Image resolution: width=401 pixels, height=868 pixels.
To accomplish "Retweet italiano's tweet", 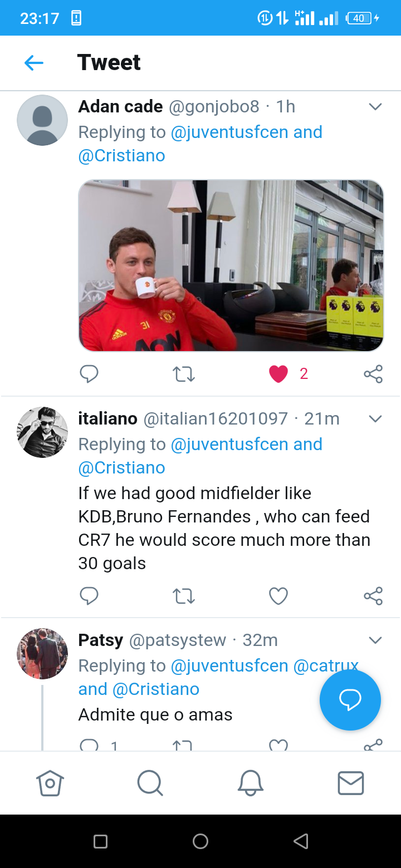I will pyautogui.click(x=184, y=596).
